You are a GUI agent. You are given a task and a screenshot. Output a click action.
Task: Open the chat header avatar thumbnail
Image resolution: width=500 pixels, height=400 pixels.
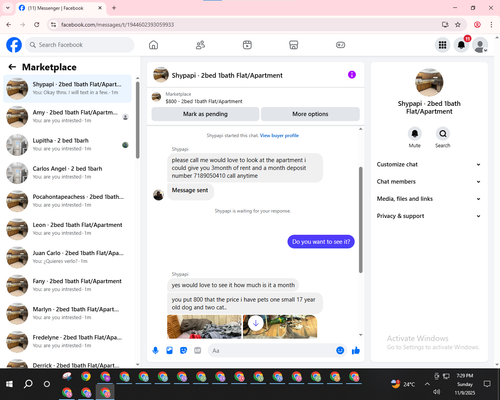161,75
